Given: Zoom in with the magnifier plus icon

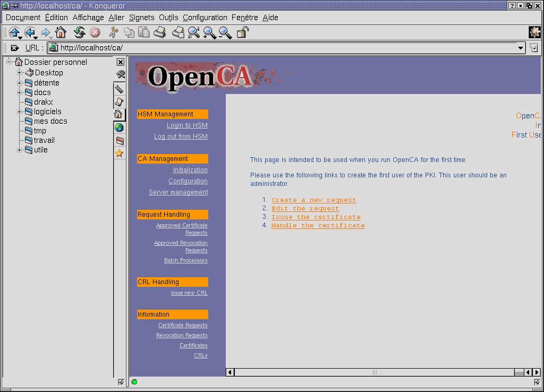Looking at the screenshot, I should pyautogui.click(x=209, y=32).
